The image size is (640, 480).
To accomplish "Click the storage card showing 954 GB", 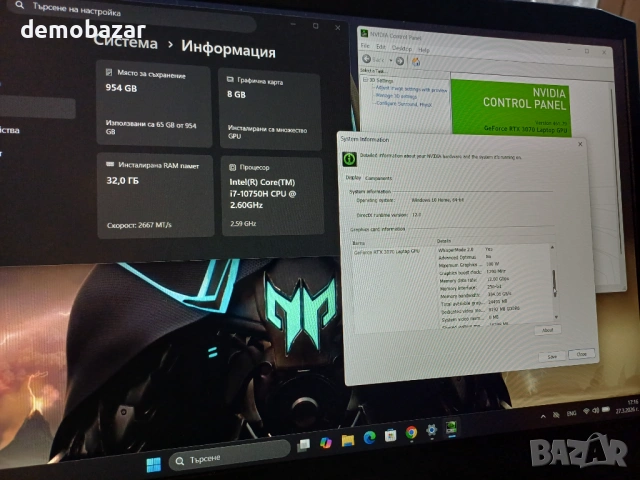I will coord(154,105).
